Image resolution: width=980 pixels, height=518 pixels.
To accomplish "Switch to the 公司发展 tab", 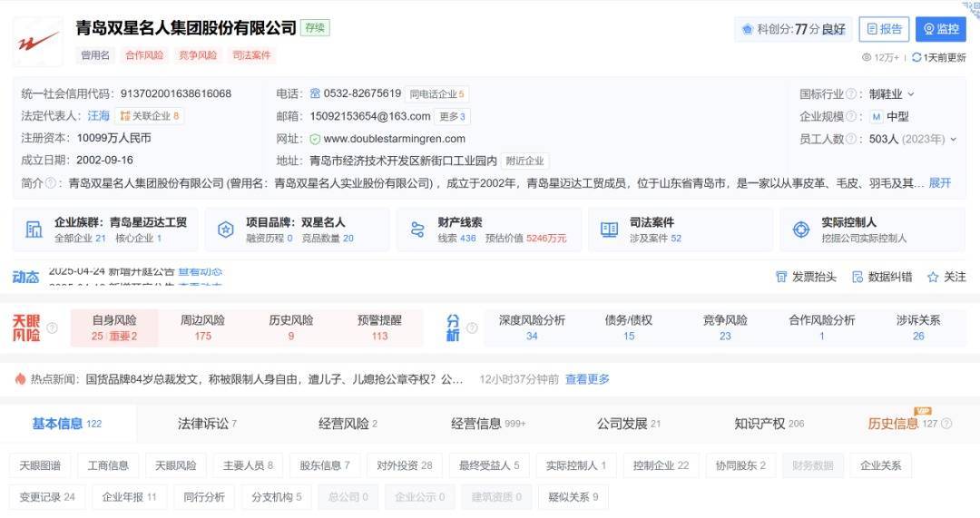I will [x=628, y=424].
